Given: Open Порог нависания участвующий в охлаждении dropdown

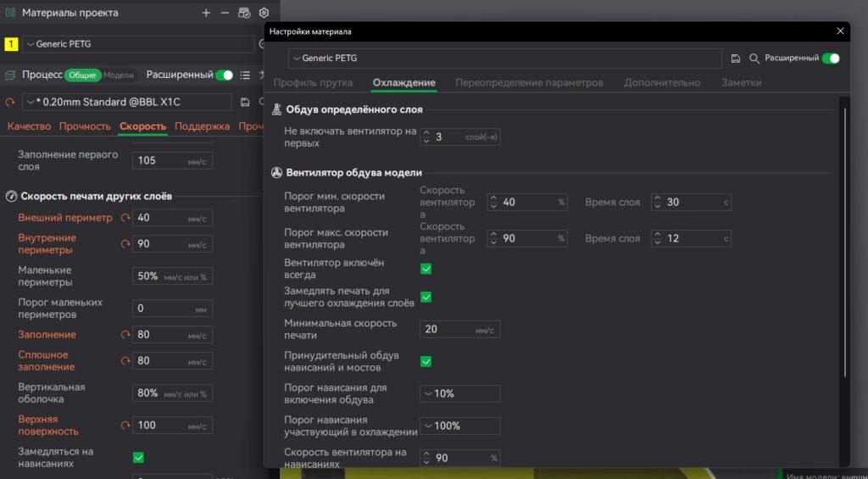Looking at the screenshot, I should point(460,426).
